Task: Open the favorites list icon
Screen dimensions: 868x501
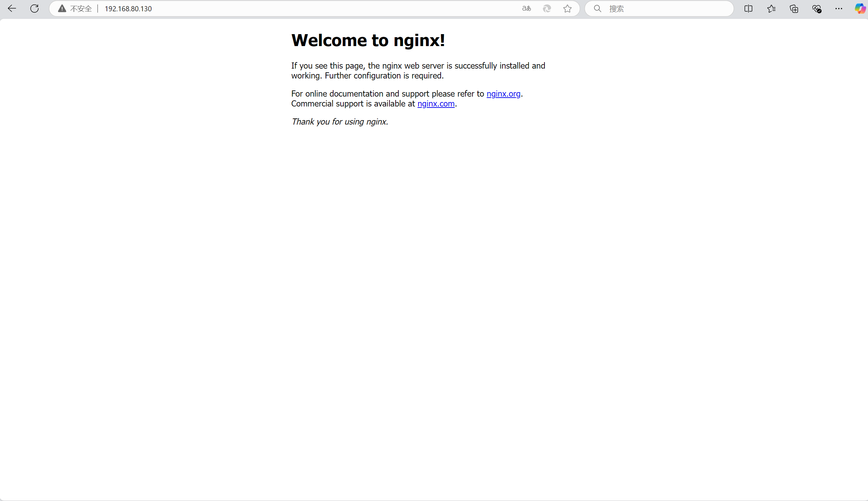Action: pyautogui.click(x=771, y=9)
